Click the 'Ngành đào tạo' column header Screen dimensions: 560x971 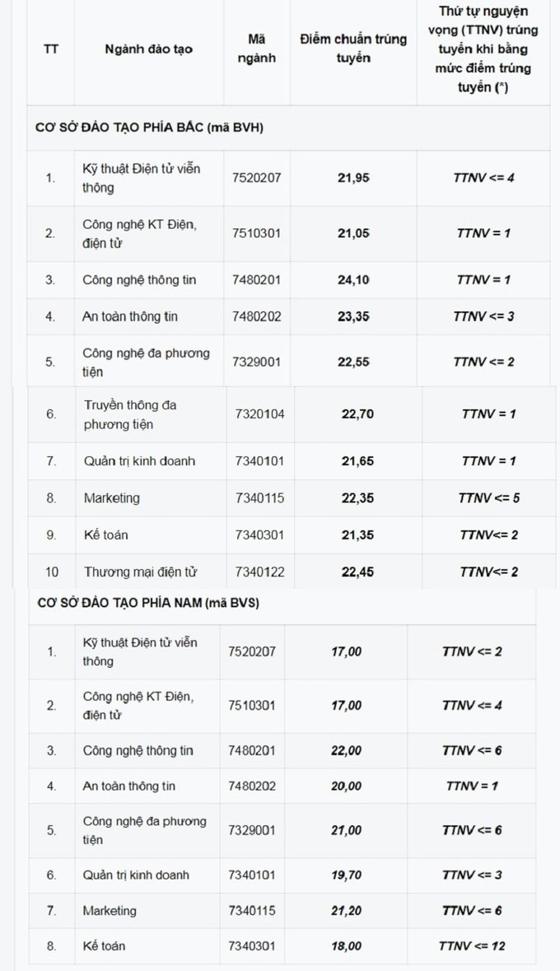(x=149, y=49)
